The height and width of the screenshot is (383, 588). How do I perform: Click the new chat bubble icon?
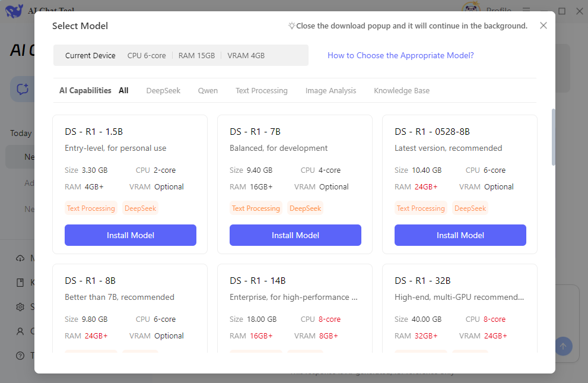(x=23, y=89)
